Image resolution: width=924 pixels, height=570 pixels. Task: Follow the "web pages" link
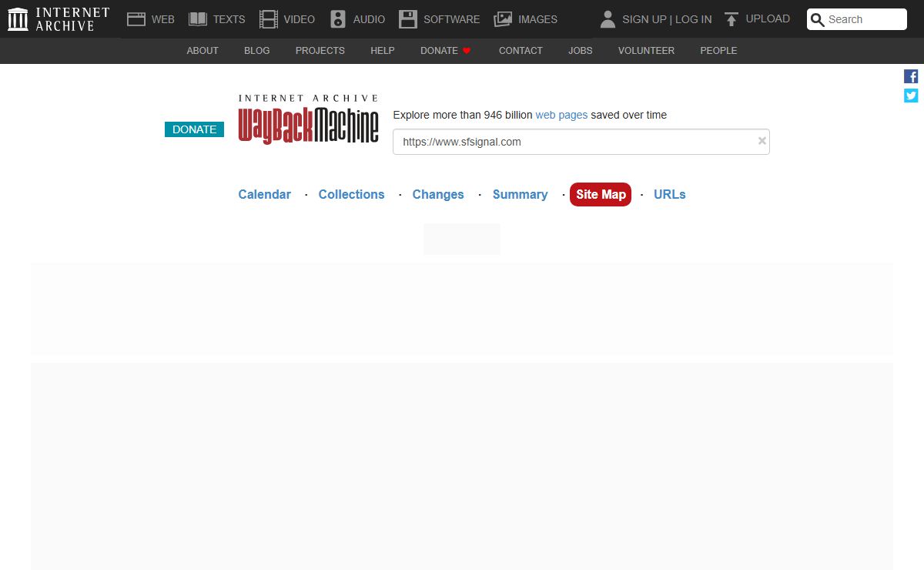(x=561, y=115)
